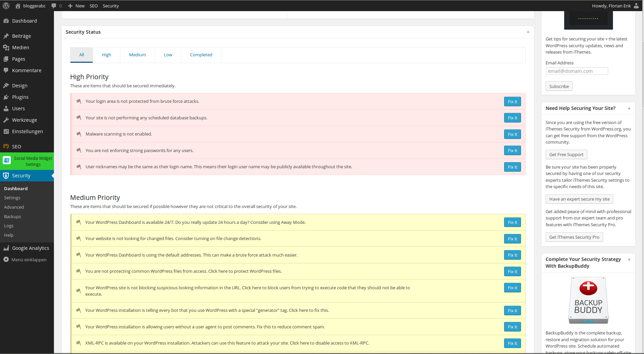Collapse the BackupBuddy strategy panel

(629, 259)
